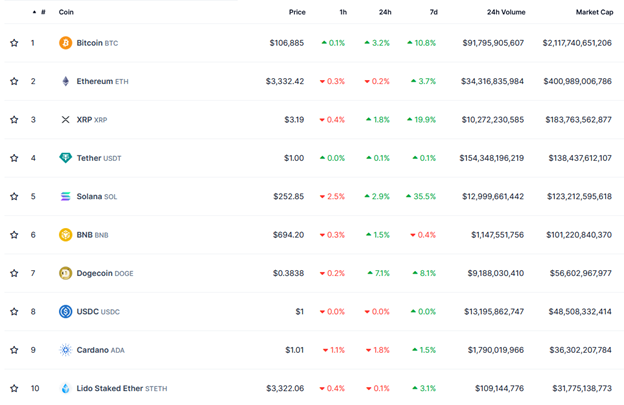Viewport: 624px width, 405px height.
Task: Select Bitcoin price $106,885
Action: 287,43
